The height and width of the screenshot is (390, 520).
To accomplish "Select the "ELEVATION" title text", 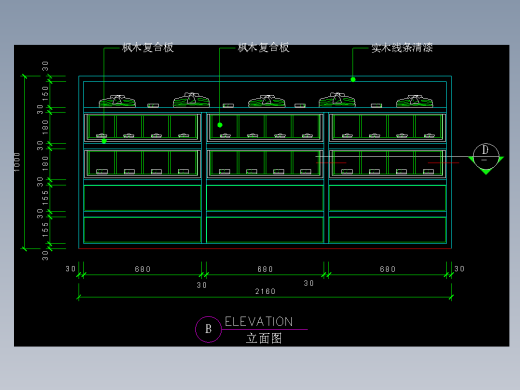I will [259, 322].
